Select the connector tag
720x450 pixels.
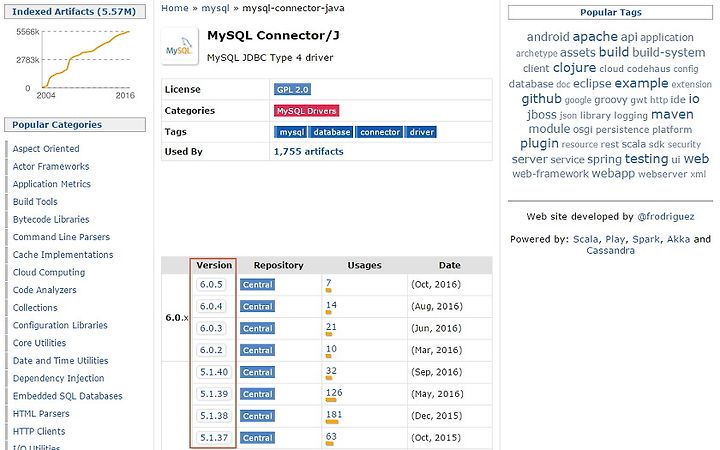(379, 132)
